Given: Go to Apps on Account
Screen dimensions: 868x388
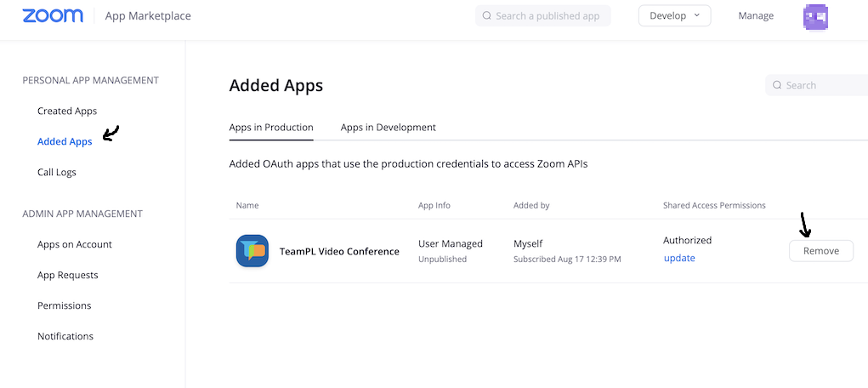Looking at the screenshot, I should pos(75,244).
